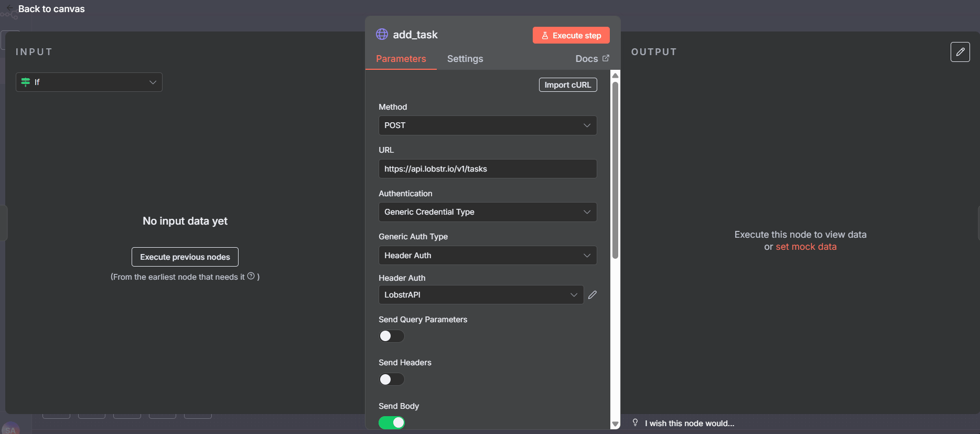This screenshot has width=980, height=434.
Task: Click the set mock data link
Action: point(806,247)
